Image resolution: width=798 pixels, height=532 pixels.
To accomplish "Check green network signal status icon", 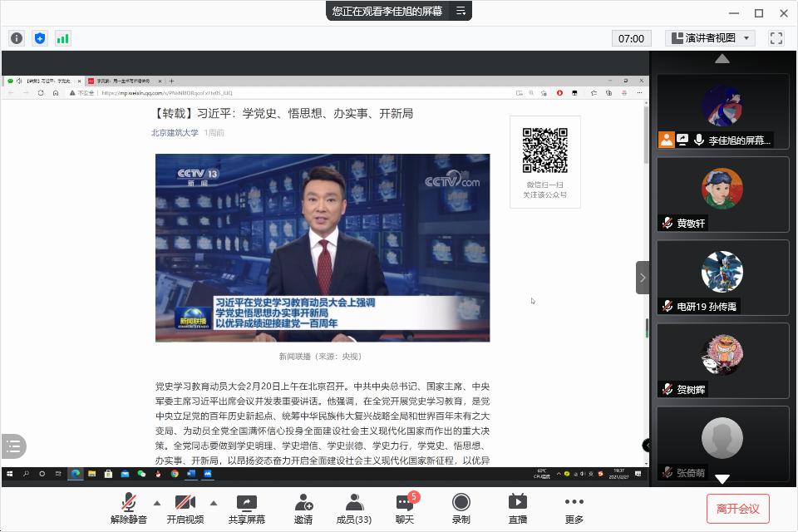I will point(63,38).
